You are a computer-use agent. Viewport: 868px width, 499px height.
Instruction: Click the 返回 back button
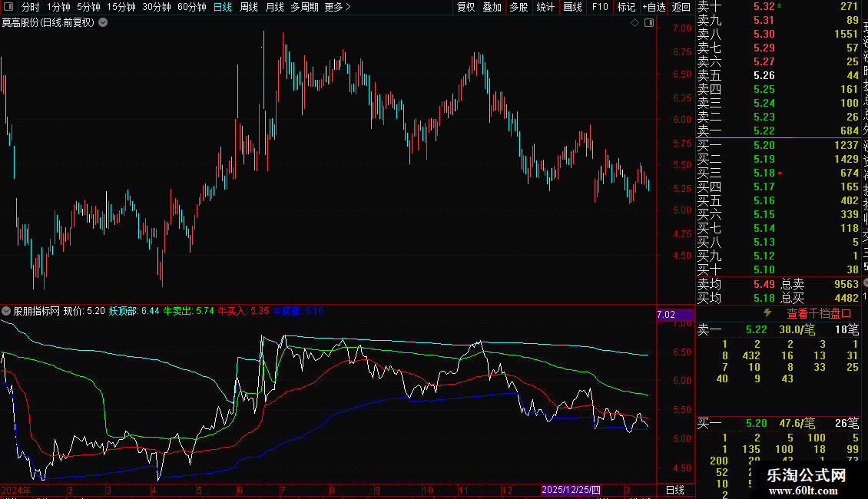(x=681, y=7)
